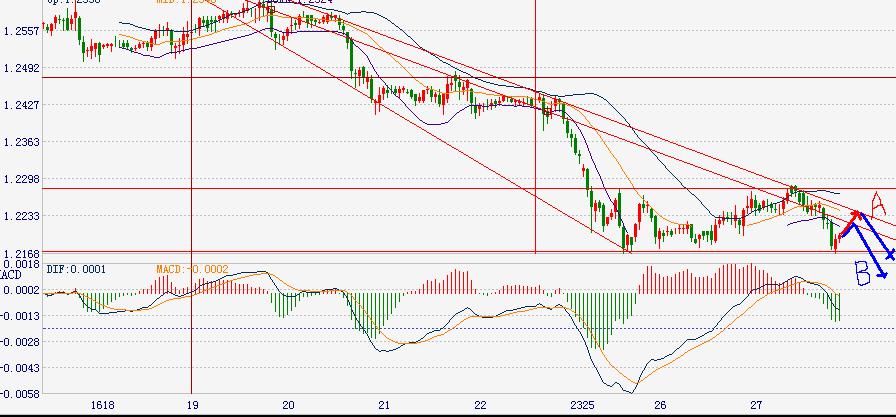Click the 1.2168 price axis label
The image size is (896, 417).
point(21,253)
